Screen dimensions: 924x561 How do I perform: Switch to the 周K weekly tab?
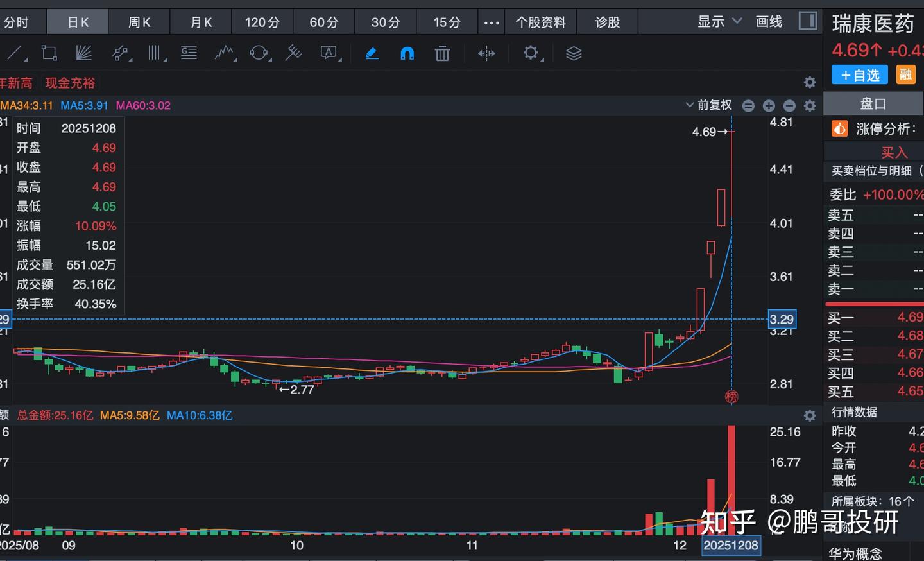[x=139, y=21]
